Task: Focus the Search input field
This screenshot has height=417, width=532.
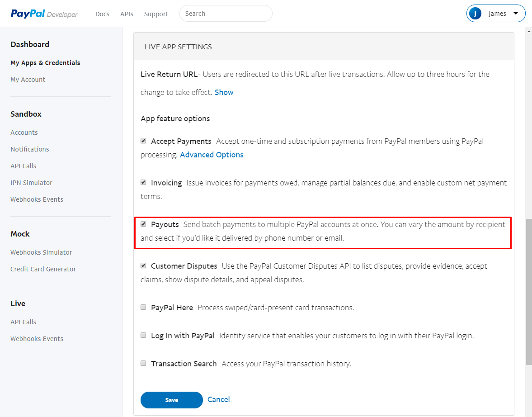Action: pyautogui.click(x=226, y=14)
